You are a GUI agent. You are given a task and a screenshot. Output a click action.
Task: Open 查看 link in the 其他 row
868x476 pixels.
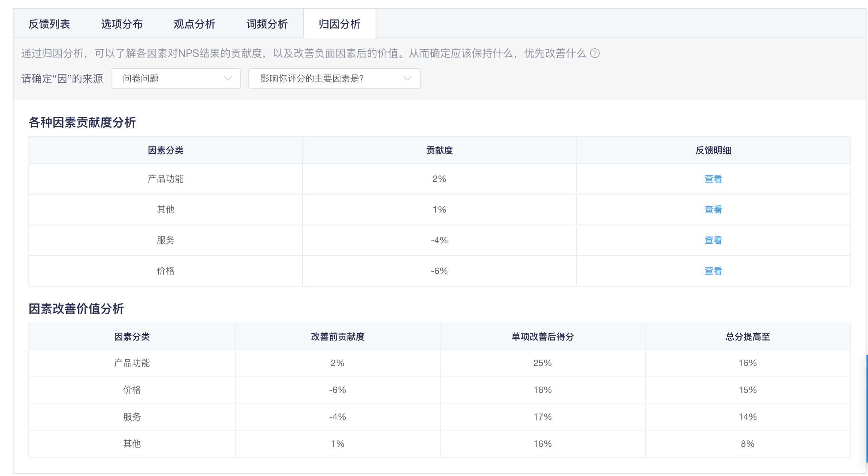(713, 210)
